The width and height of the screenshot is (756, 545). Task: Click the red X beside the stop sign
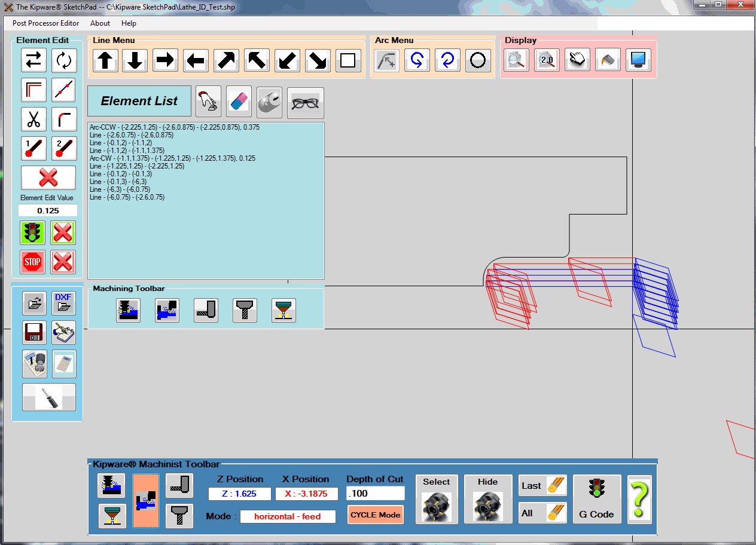pos(63,262)
